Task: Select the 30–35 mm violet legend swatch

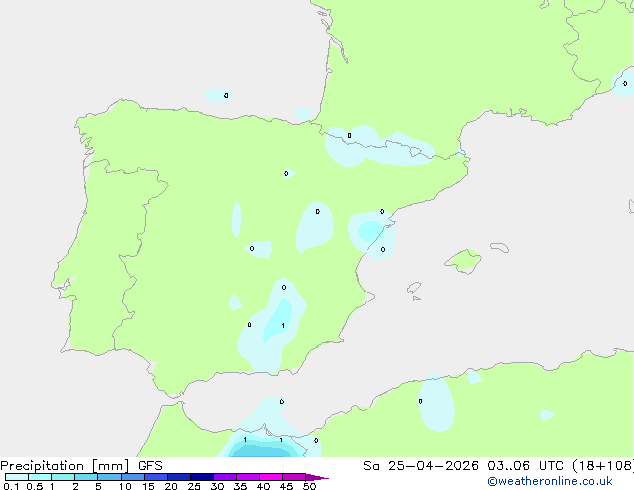Action: tap(225, 477)
